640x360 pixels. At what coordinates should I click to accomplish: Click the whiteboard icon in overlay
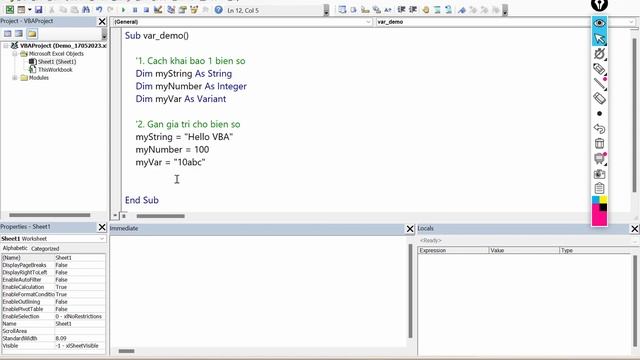point(599,158)
